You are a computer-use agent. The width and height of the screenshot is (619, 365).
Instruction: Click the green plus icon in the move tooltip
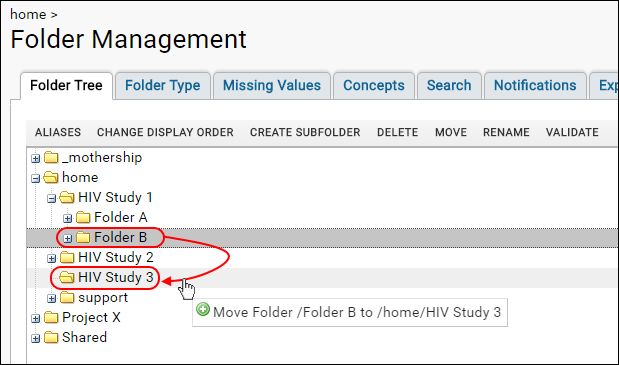tap(203, 309)
